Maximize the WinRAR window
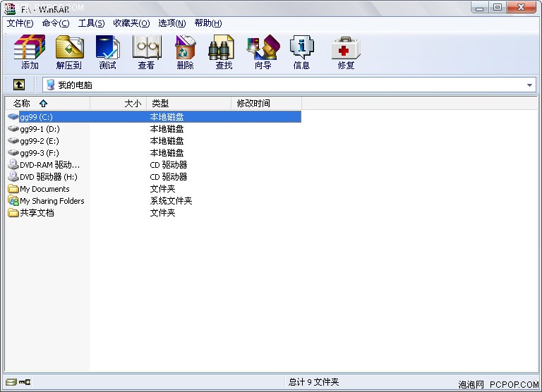 (498, 8)
